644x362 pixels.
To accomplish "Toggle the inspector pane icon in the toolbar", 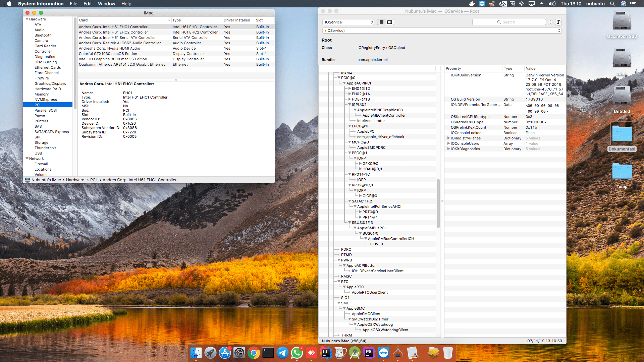I will click(x=558, y=22).
